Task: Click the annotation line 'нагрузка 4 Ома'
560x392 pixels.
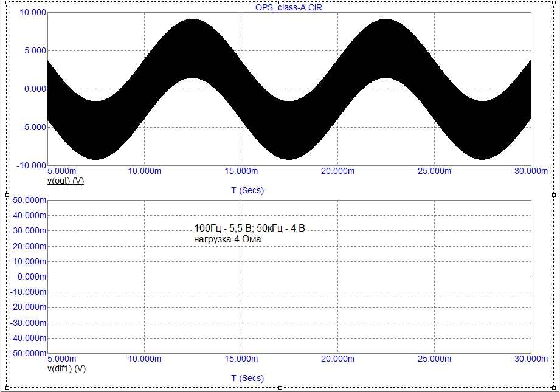Action: tap(227, 239)
